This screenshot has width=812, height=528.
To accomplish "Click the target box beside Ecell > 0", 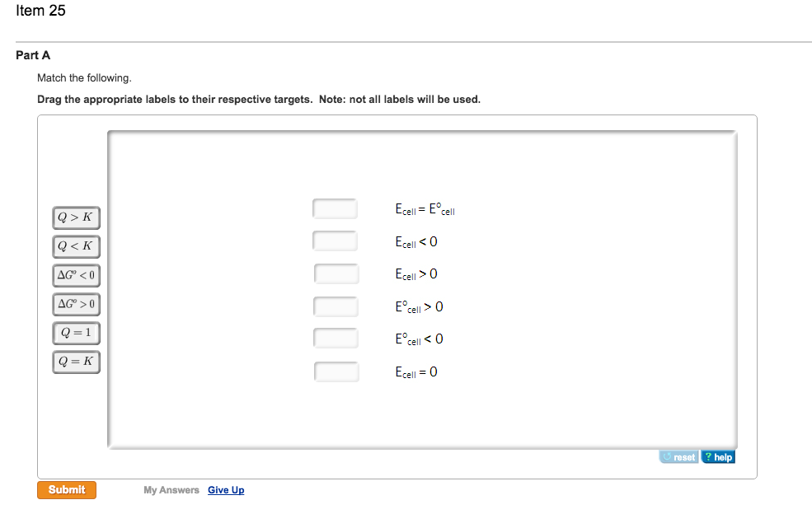I will pyautogui.click(x=335, y=273).
